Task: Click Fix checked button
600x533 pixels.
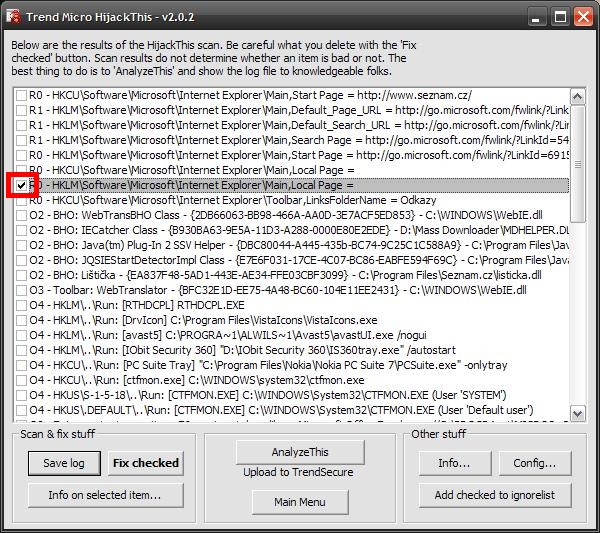Action: click(x=146, y=463)
